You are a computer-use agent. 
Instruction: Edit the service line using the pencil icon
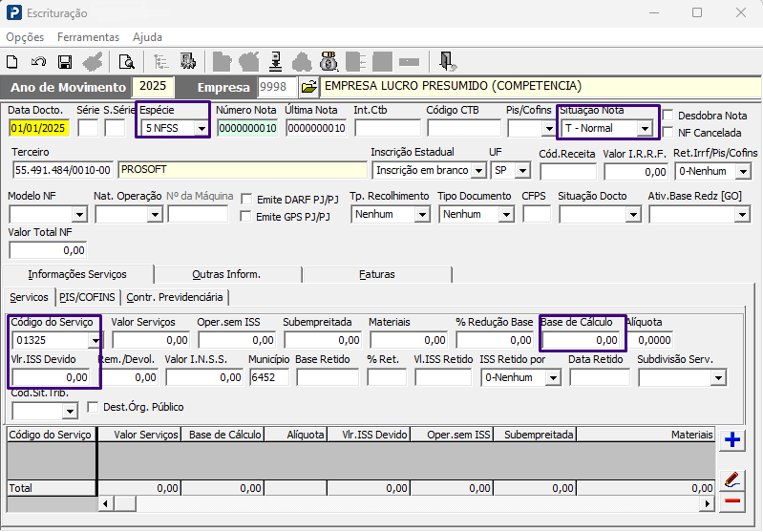pyautogui.click(x=731, y=479)
